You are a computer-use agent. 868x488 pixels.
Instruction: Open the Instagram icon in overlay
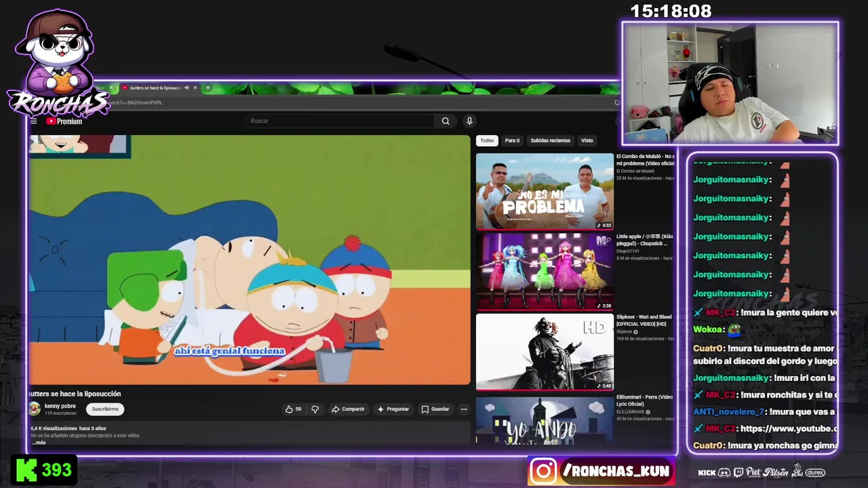click(x=543, y=472)
